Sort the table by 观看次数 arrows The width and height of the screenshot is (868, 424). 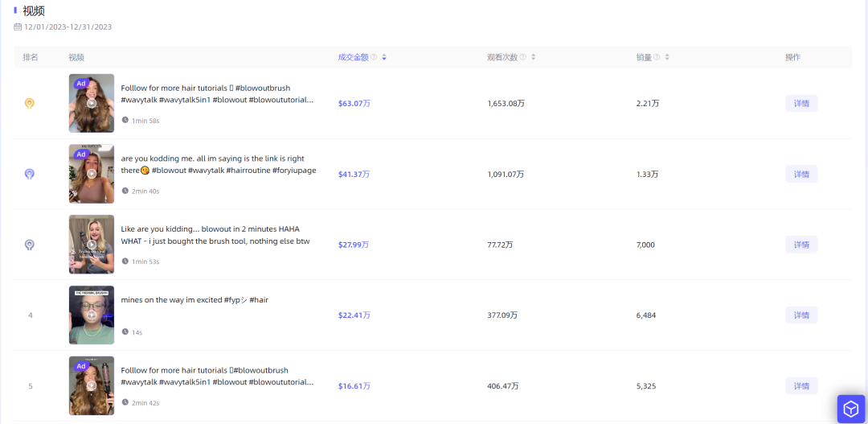(533, 57)
